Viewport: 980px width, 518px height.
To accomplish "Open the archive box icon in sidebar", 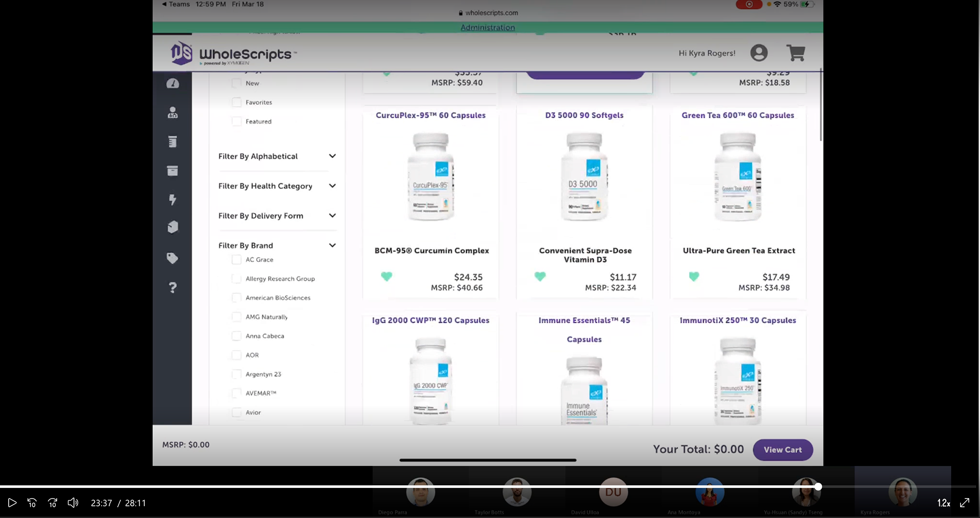I will click(x=173, y=170).
